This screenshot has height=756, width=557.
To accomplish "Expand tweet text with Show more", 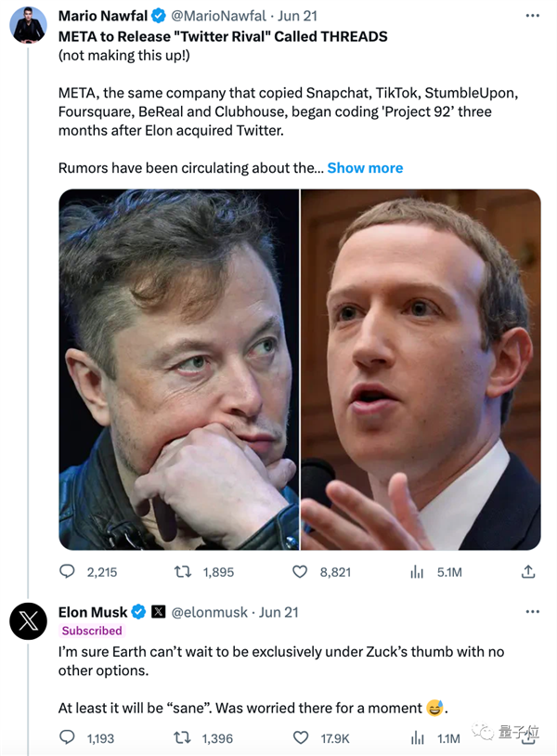I will point(365,168).
